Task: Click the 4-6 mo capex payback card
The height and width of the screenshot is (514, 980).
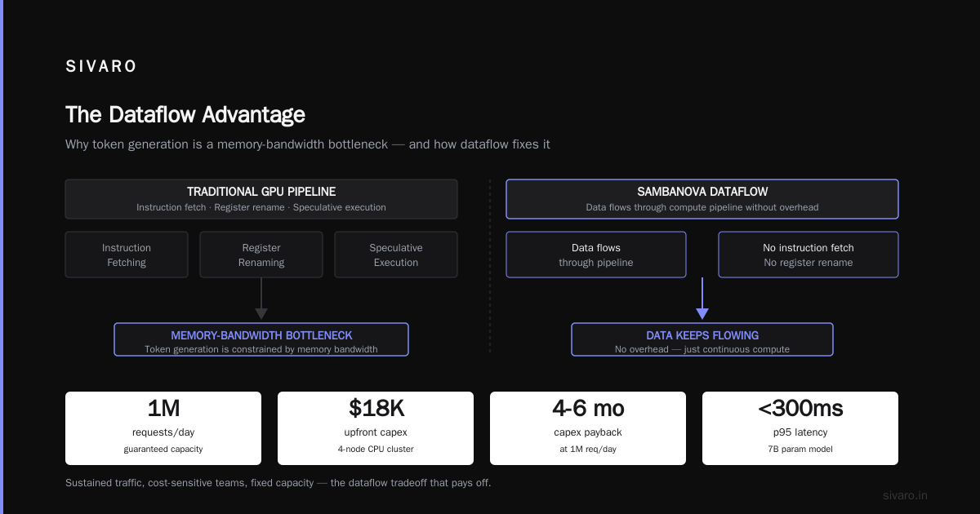Action: [x=588, y=428]
